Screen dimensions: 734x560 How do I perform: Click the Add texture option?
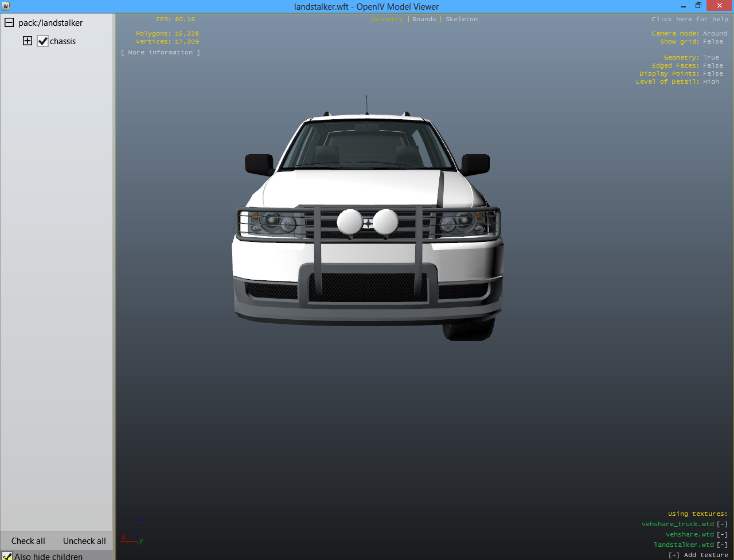[x=698, y=555]
